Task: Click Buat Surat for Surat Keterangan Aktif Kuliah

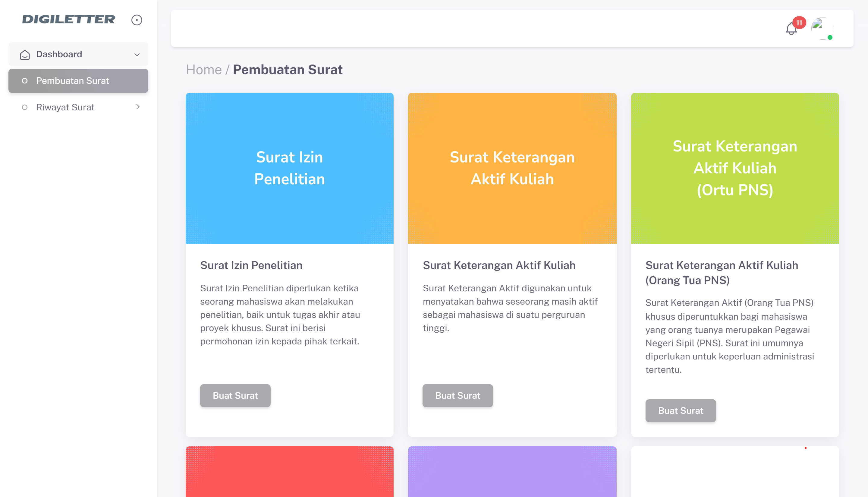Action: pyautogui.click(x=458, y=395)
